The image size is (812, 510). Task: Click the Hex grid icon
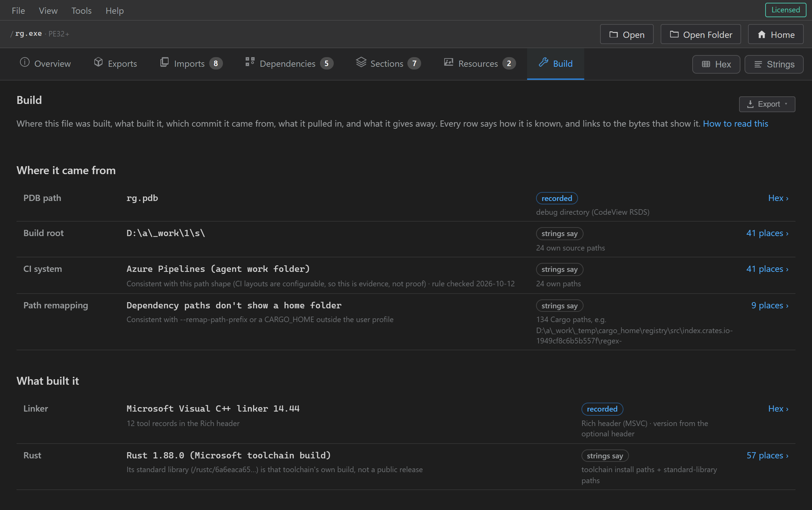(706, 64)
